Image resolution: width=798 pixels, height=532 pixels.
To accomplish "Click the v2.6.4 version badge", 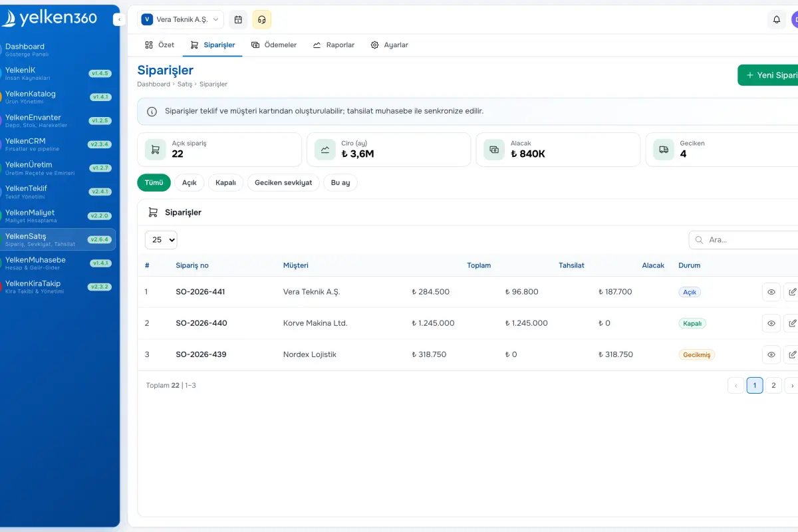I will tap(100, 239).
